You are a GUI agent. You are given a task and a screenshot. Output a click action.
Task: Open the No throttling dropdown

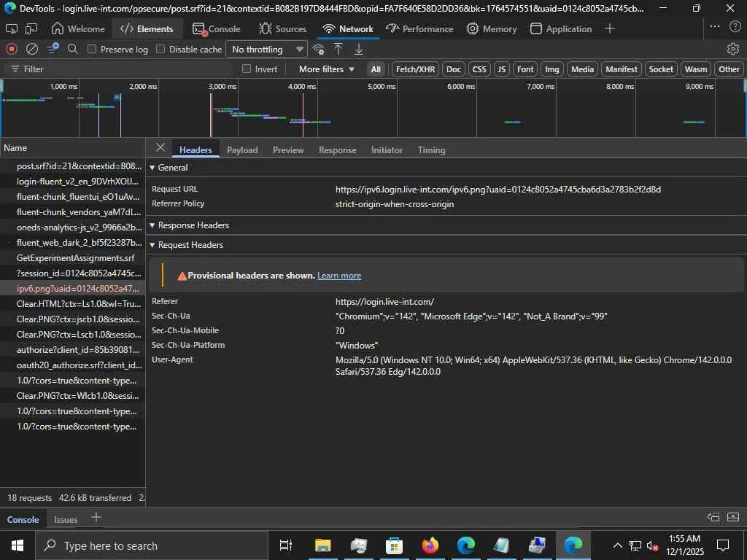coord(266,50)
